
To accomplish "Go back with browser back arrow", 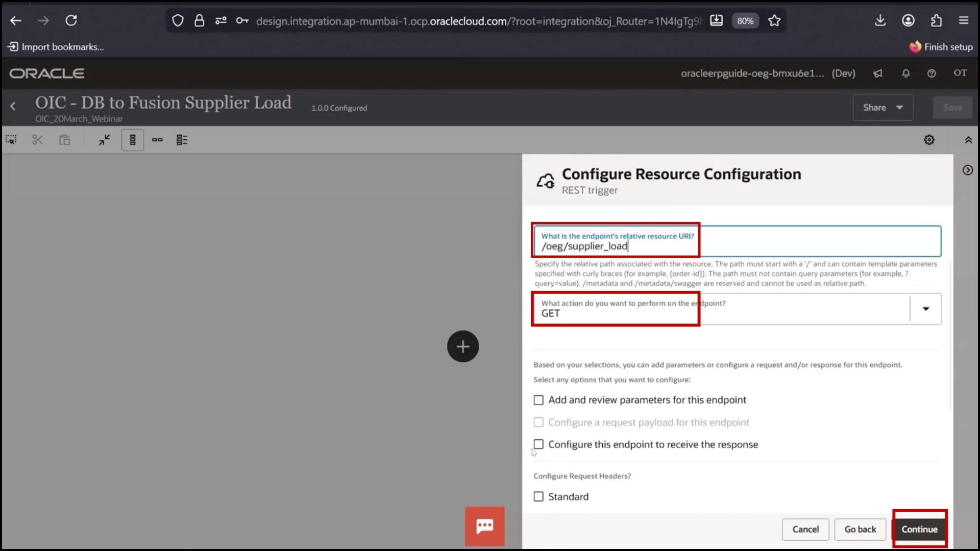I will pos(16,20).
